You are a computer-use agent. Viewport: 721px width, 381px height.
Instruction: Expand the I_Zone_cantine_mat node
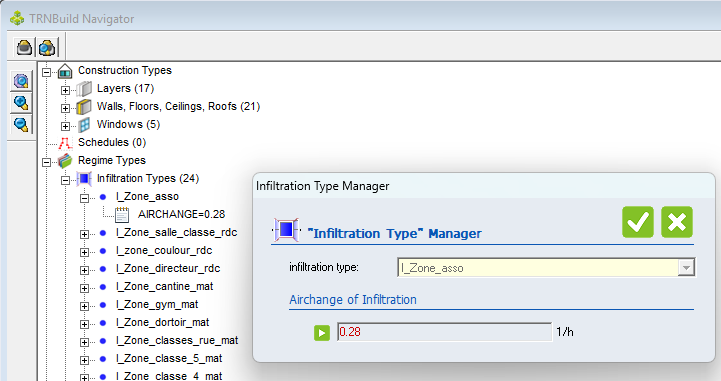tap(84, 288)
